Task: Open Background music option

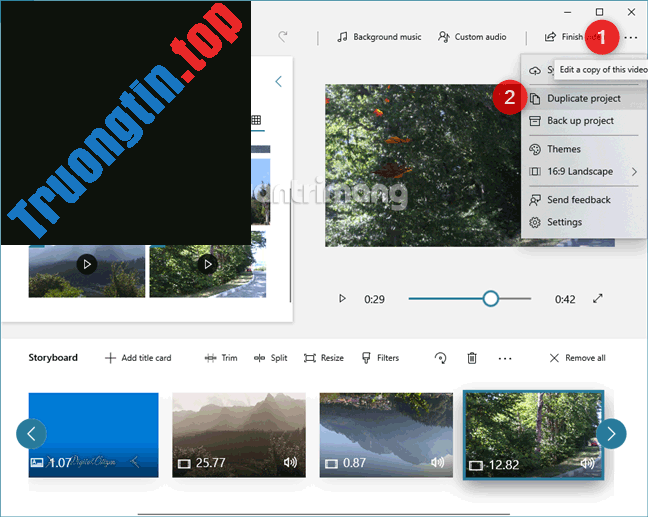Action: (x=379, y=37)
